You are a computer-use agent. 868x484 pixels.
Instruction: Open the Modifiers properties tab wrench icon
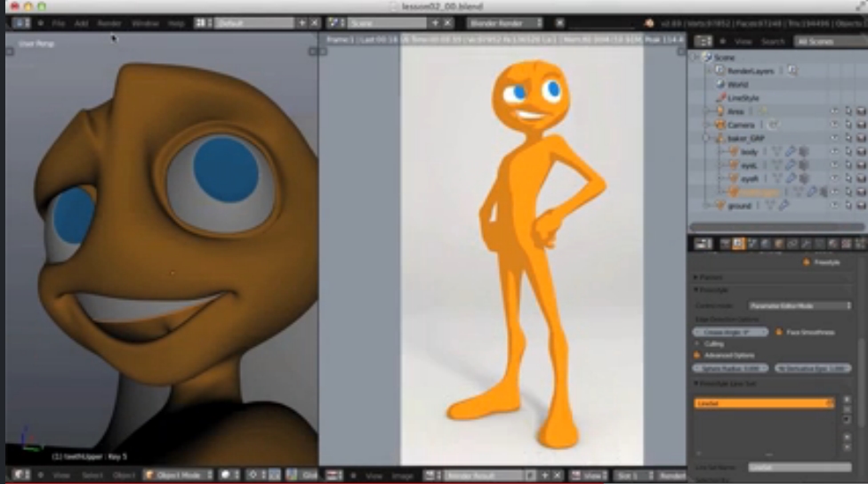point(806,244)
